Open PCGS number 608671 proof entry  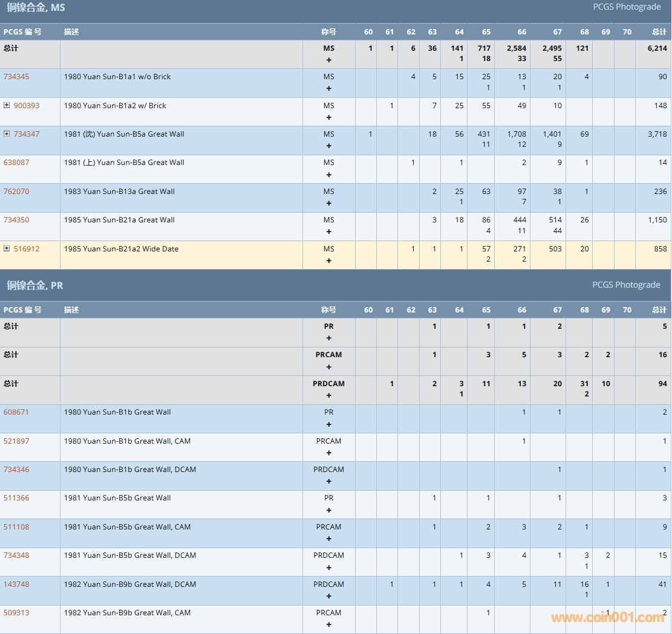tap(16, 412)
